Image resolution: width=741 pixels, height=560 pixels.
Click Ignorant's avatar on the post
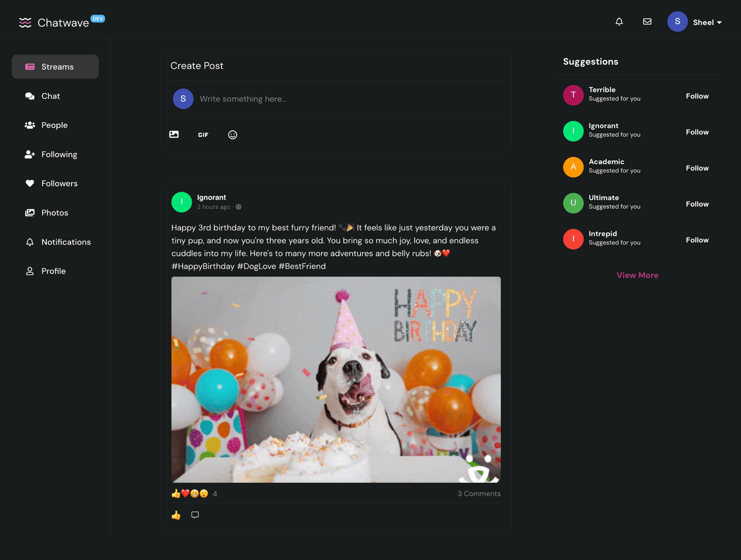coord(182,202)
